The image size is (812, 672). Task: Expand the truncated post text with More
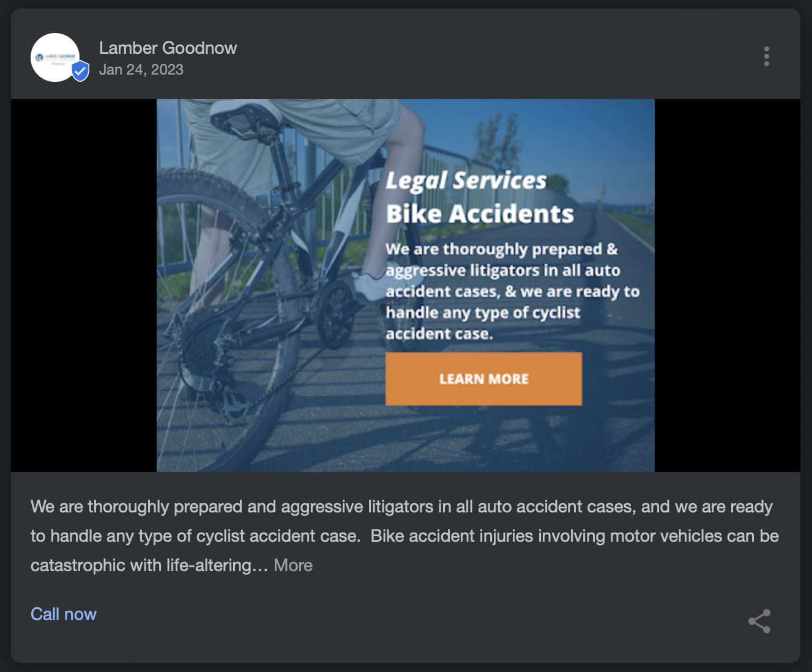point(293,565)
